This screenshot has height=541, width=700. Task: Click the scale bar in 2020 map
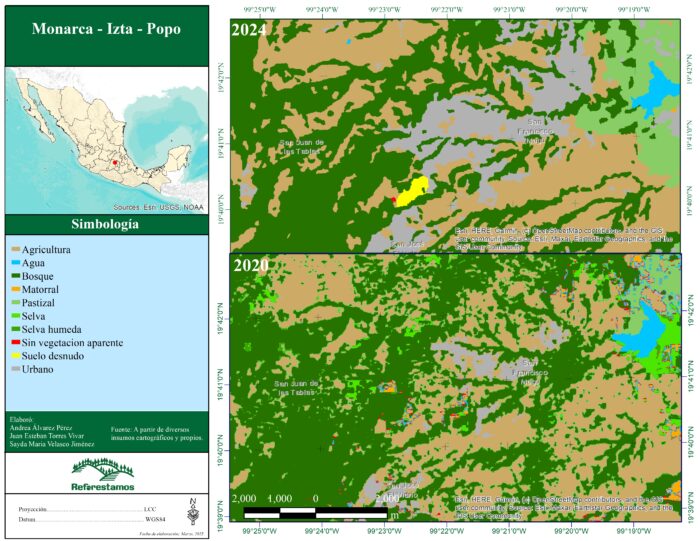316,512
